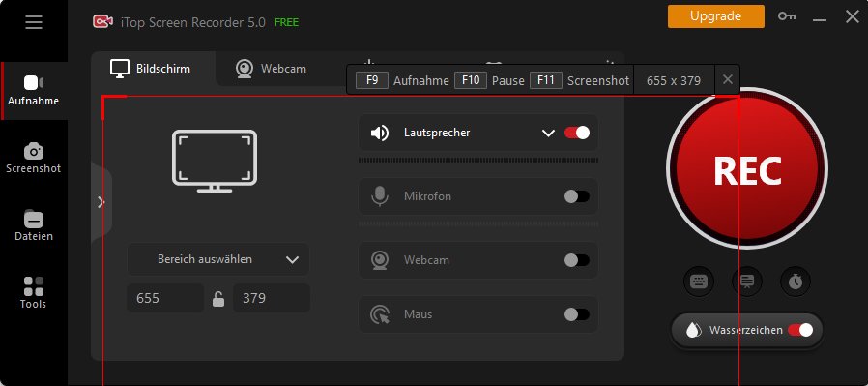This screenshot has width=868, height=386.
Task: Click the screen annotation icon
Action: pos(747,282)
